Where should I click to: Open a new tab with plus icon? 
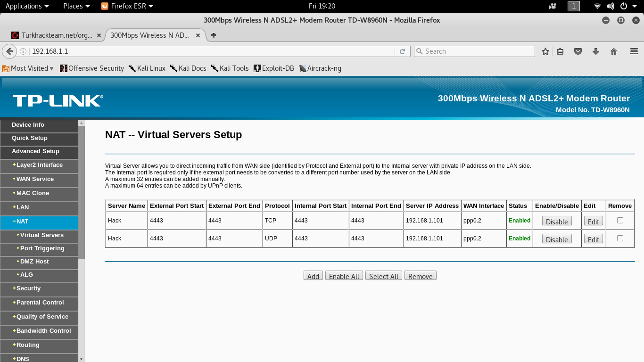tap(214, 35)
